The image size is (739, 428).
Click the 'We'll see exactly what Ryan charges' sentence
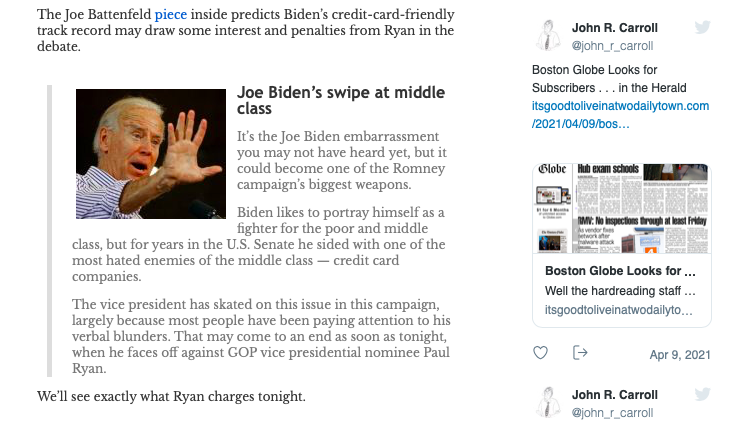[x=171, y=397]
